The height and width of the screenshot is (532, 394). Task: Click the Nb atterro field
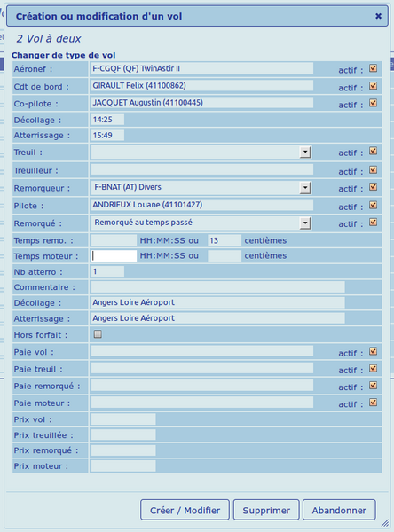pyautogui.click(x=107, y=271)
